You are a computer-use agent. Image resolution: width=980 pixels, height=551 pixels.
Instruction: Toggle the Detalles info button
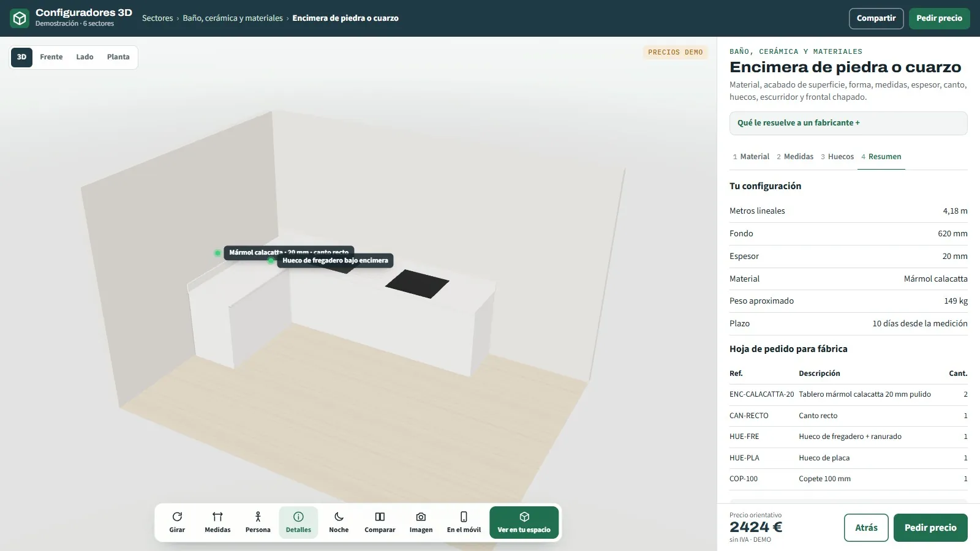298,522
